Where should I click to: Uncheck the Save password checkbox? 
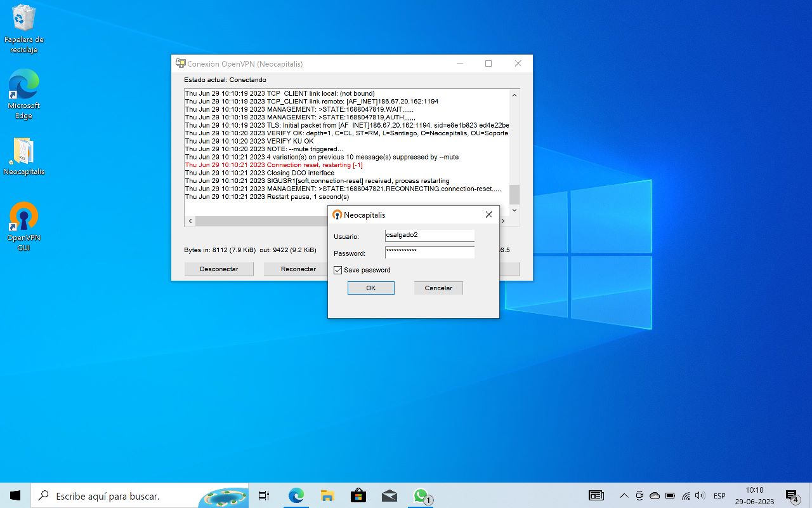tap(338, 270)
